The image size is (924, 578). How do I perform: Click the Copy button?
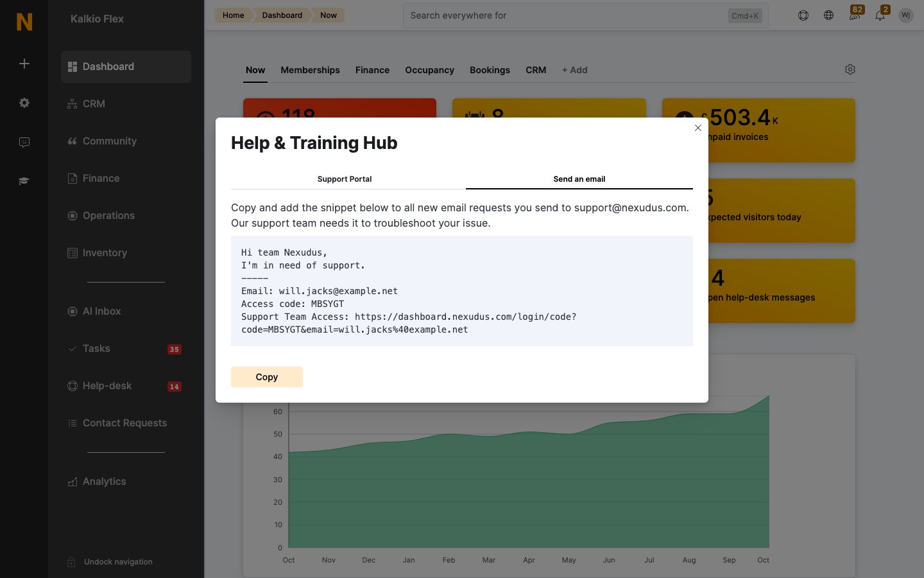(x=267, y=377)
